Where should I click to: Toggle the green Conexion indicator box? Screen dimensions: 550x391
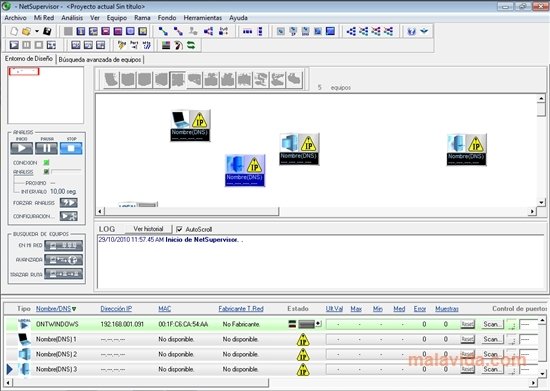[46, 163]
